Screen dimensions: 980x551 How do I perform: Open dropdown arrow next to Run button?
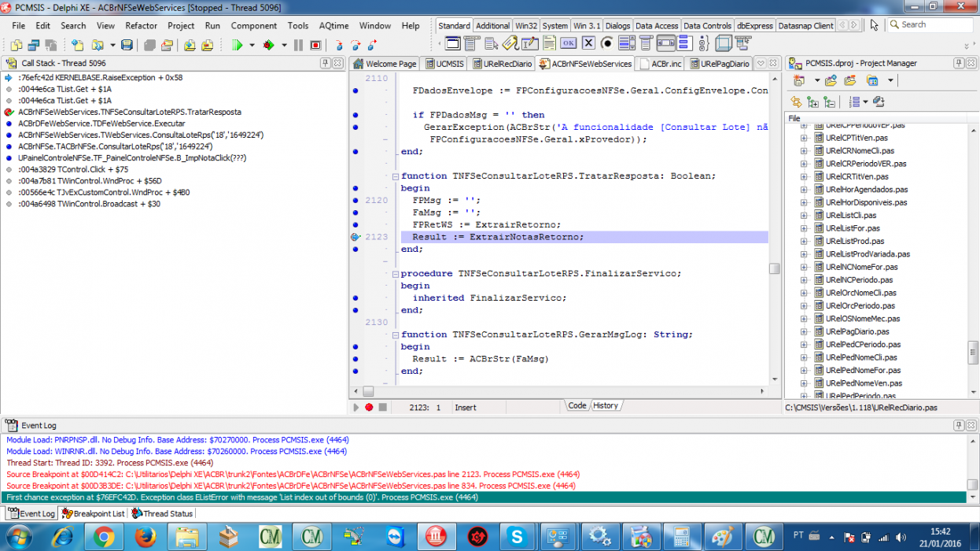point(252,45)
